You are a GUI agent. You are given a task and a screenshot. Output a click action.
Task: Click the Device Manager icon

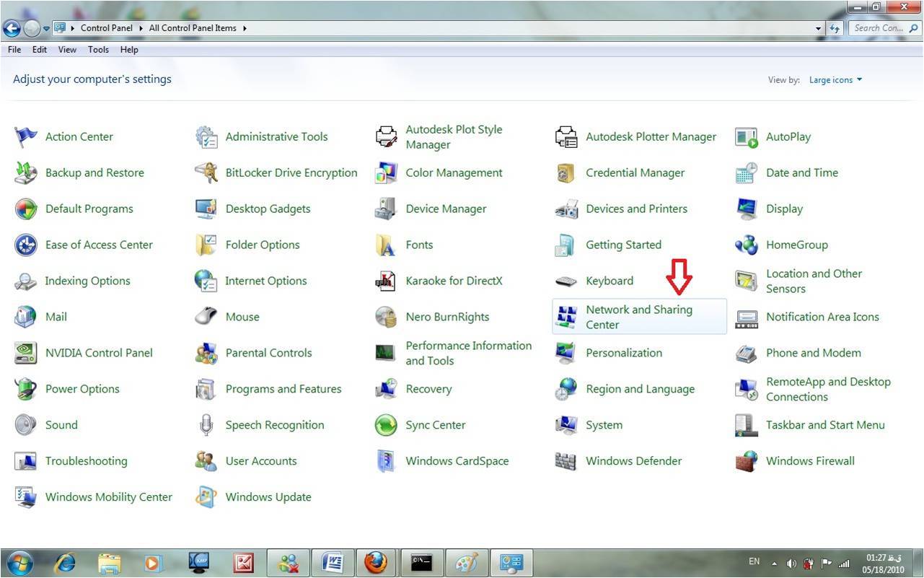[387, 209]
